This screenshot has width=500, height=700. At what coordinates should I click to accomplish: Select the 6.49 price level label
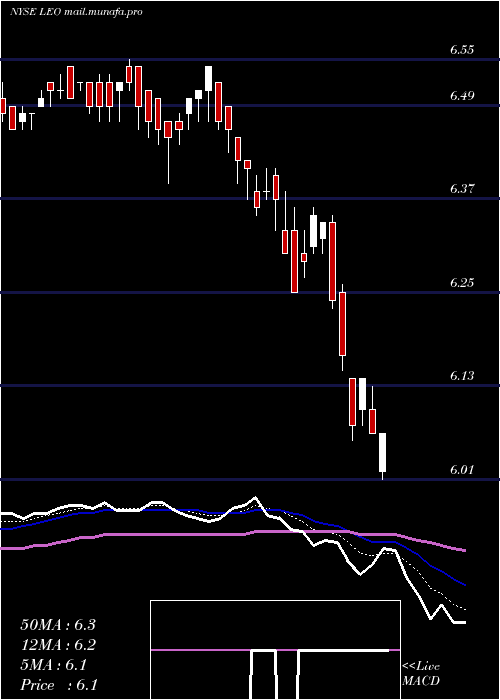(x=461, y=96)
